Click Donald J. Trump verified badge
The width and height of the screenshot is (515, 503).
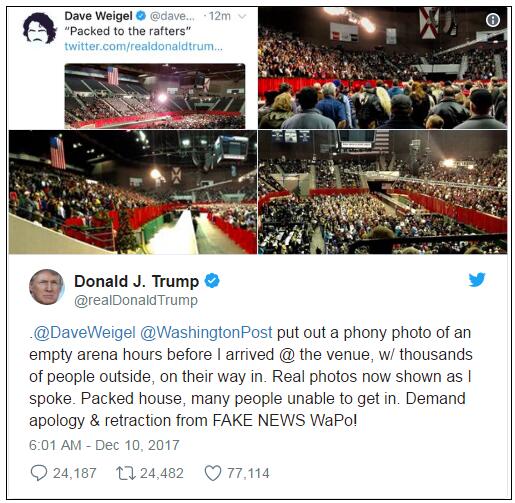212,281
